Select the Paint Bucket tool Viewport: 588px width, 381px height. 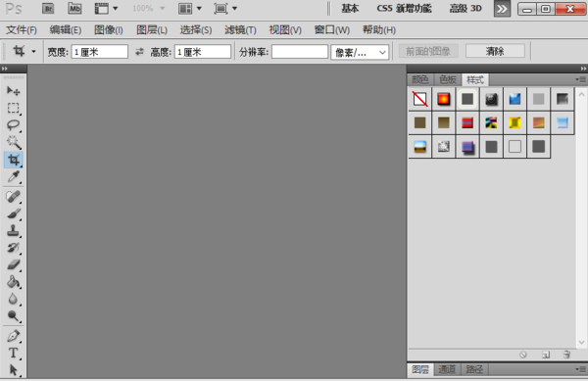(14, 282)
